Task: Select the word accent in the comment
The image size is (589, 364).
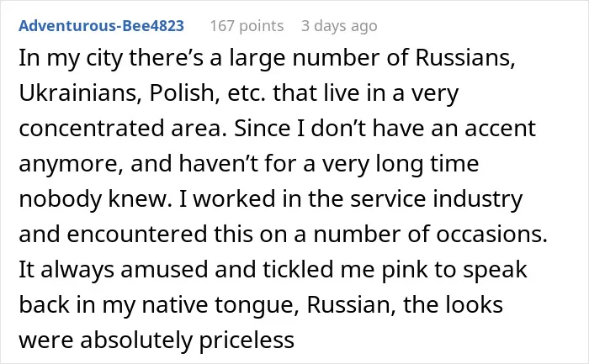Action: [x=500, y=129]
